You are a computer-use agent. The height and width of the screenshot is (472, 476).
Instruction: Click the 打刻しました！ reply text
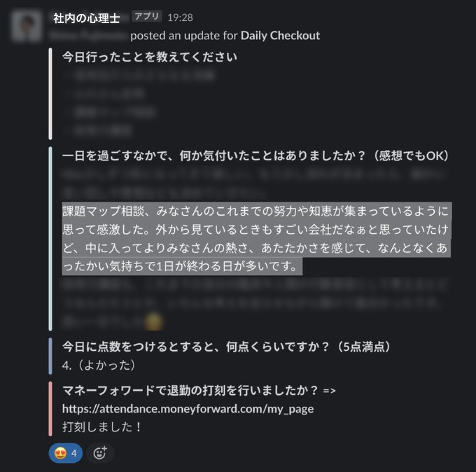click(x=102, y=427)
